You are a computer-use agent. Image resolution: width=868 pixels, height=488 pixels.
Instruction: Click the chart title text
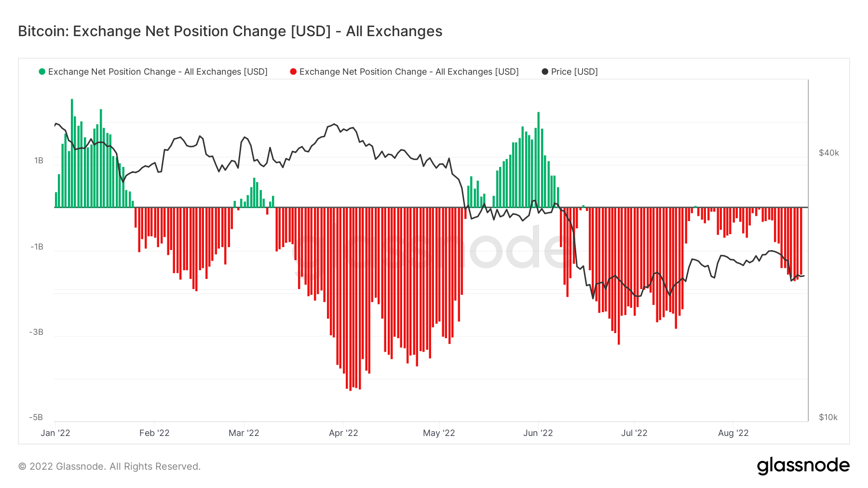[x=230, y=31]
